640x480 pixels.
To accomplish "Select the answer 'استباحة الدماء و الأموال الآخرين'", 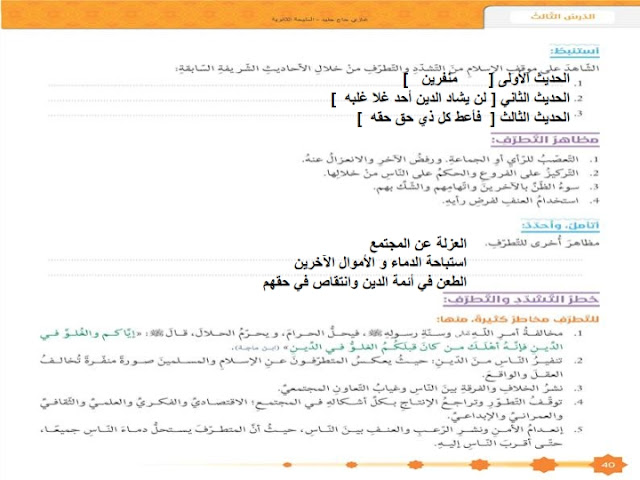I will 380,262.
